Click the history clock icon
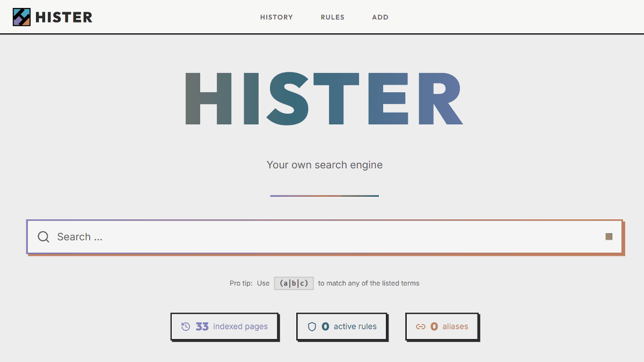 (x=186, y=327)
